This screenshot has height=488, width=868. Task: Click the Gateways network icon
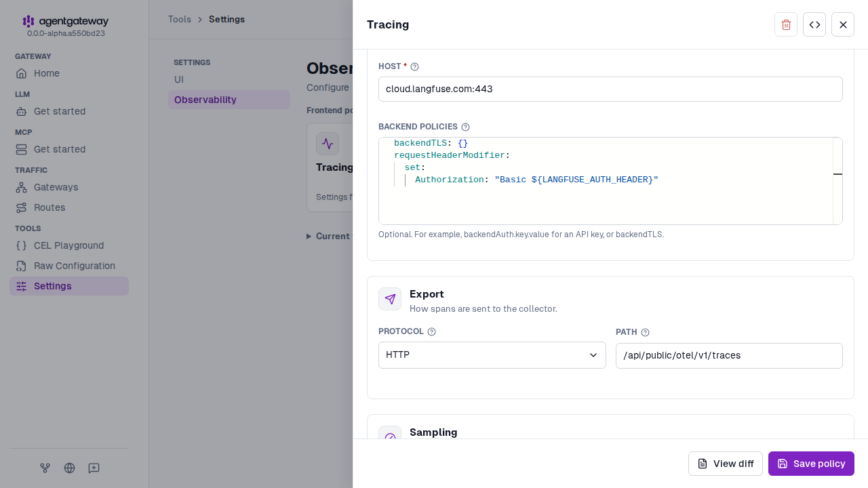point(22,187)
